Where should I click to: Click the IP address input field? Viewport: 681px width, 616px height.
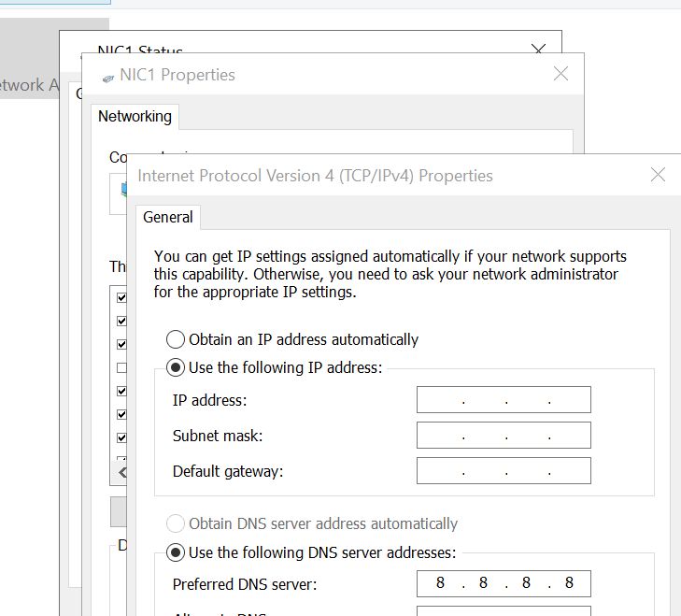click(504, 399)
